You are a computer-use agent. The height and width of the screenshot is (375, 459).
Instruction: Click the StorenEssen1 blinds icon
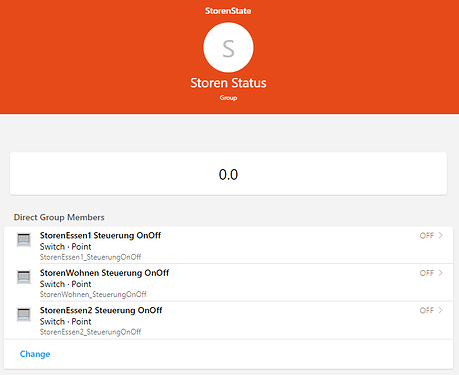[24, 240]
